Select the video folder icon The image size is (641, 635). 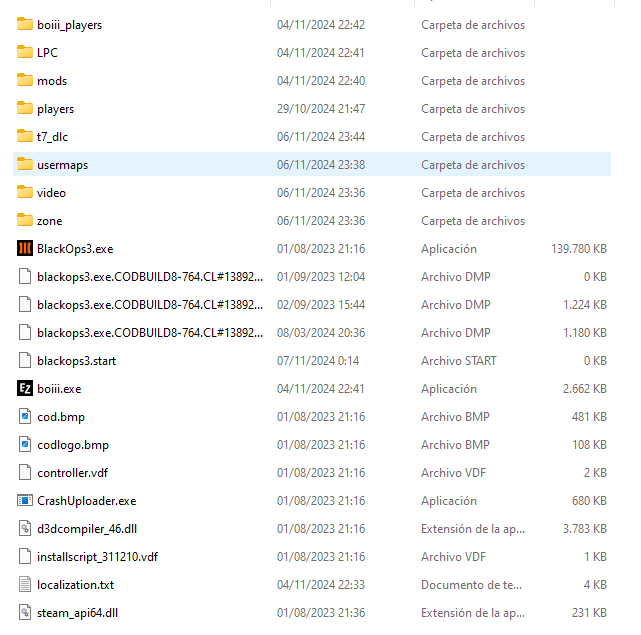click(x=25, y=193)
